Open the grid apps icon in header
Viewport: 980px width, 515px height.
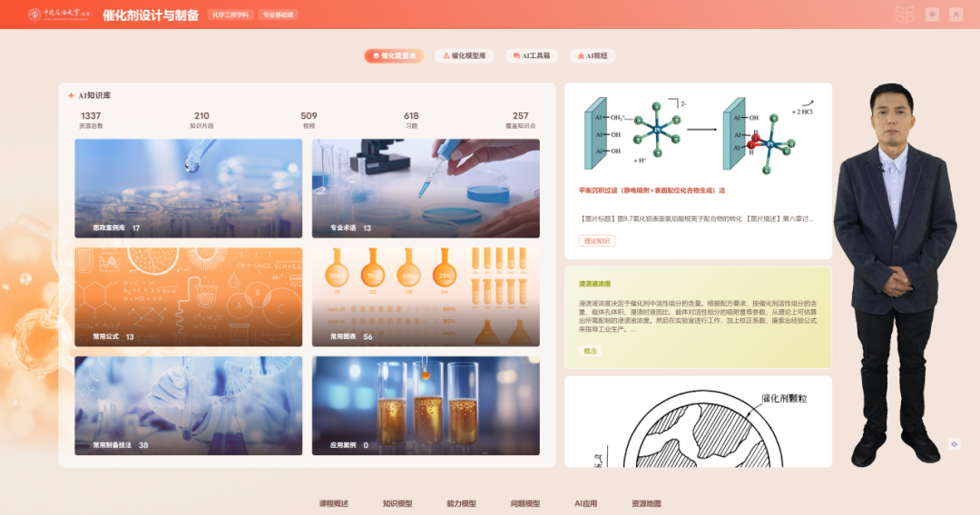904,15
